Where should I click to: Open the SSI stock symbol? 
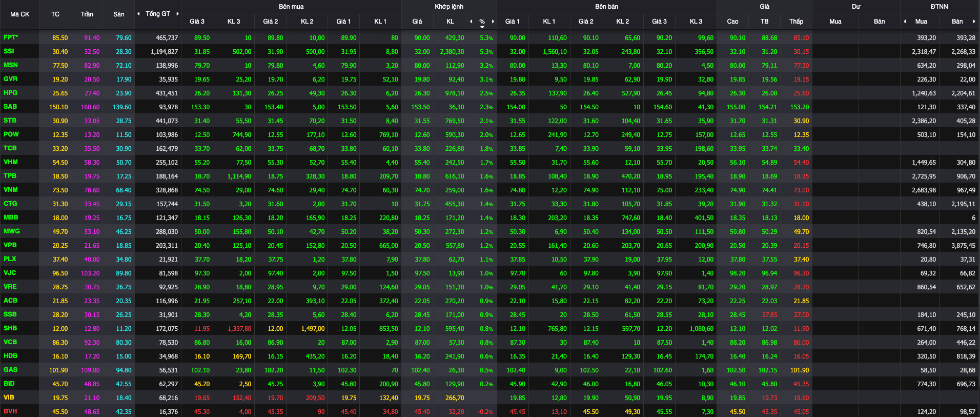click(x=9, y=51)
